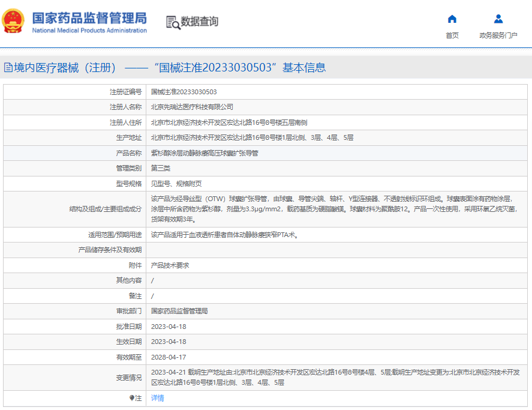The image size is (532, 410).
Task: Select 生效日期 value 2023-04-18
Action: (x=169, y=342)
